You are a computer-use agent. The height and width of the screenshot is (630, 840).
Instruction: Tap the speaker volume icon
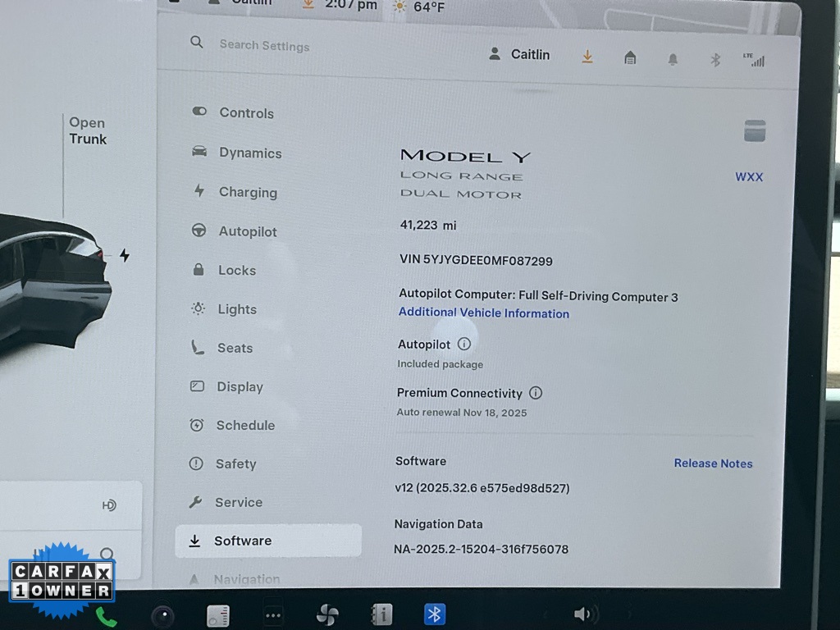pyautogui.click(x=583, y=614)
